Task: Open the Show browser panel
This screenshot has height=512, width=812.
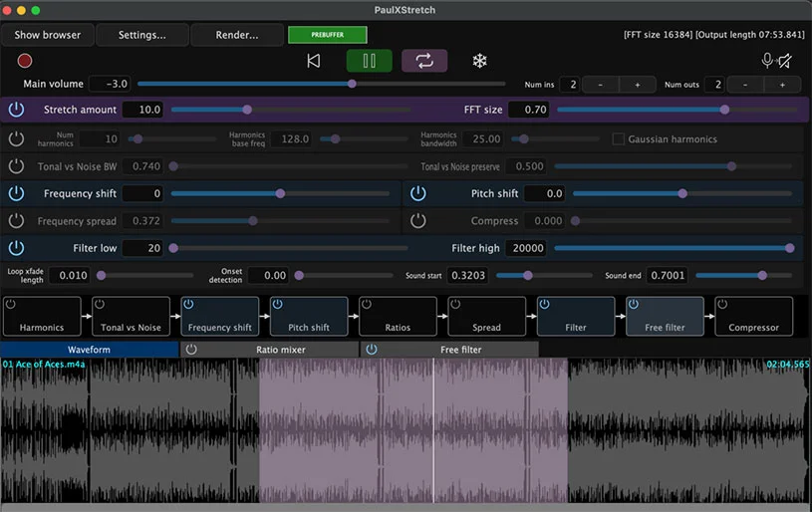Action: [48, 35]
